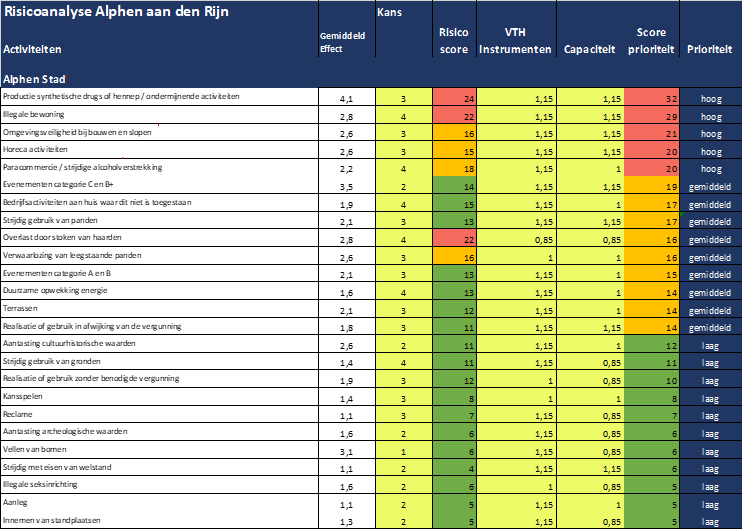Click the priority score cell showing 32
Viewport: 742px width, 529px height.
tap(651, 99)
